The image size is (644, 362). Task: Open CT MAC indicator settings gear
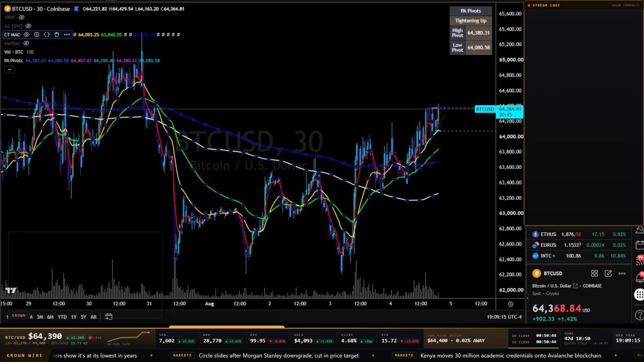pos(36,34)
